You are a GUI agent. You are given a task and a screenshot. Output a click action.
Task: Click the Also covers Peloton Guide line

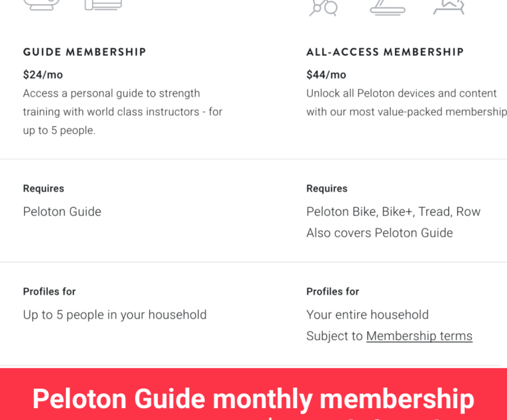point(379,233)
